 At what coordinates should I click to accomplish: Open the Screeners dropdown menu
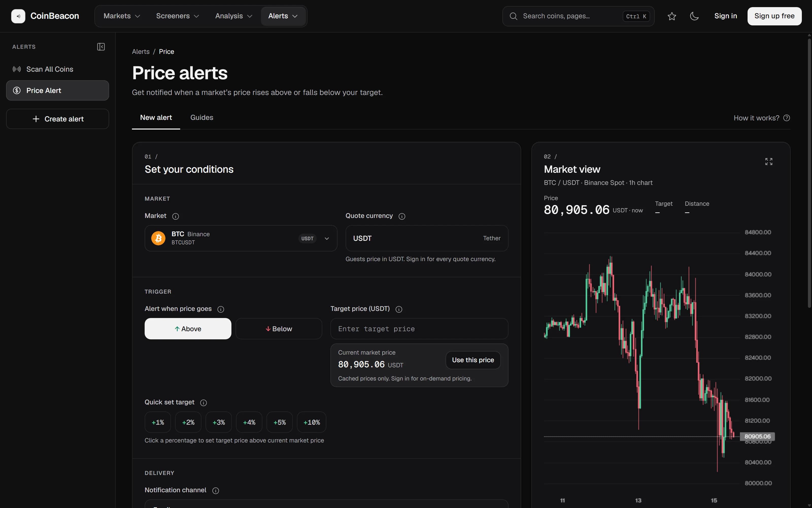pos(178,16)
